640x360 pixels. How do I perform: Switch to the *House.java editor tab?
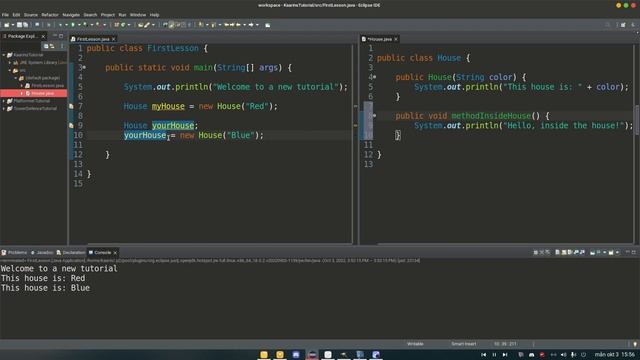click(380, 39)
